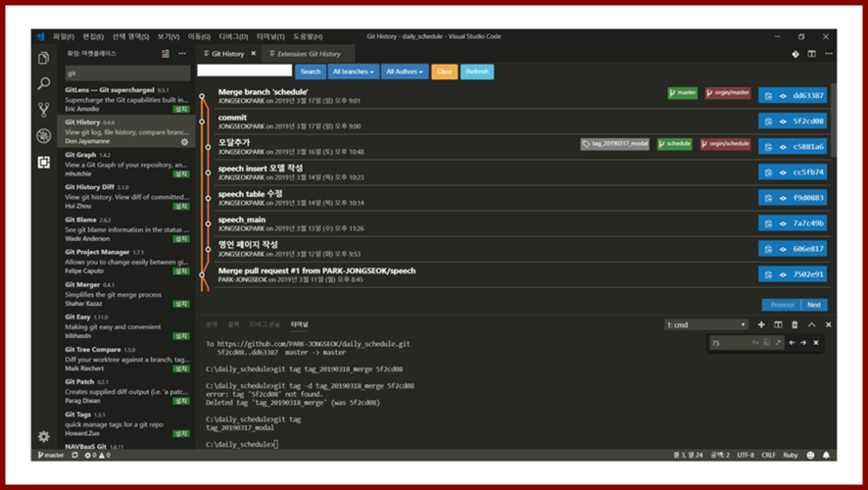868x490 pixels.
Task: Kill the terminal with trash icon
Action: point(795,325)
